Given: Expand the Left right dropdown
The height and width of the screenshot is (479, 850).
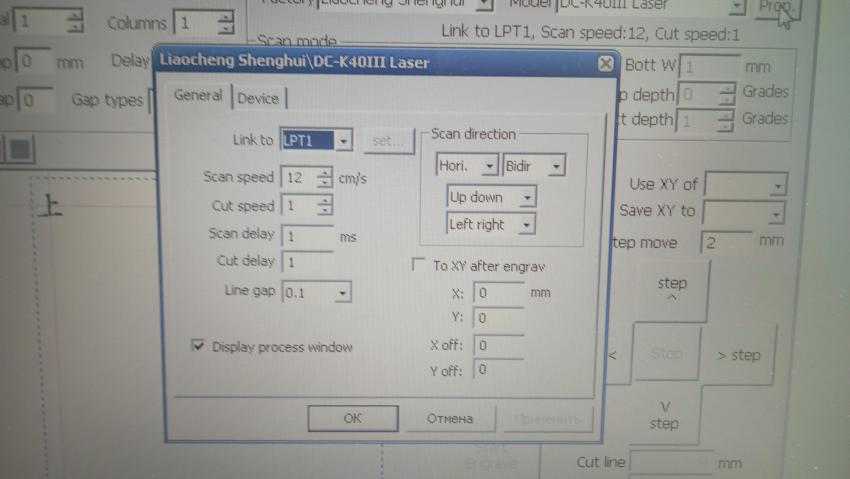Looking at the screenshot, I should [x=527, y=225].
